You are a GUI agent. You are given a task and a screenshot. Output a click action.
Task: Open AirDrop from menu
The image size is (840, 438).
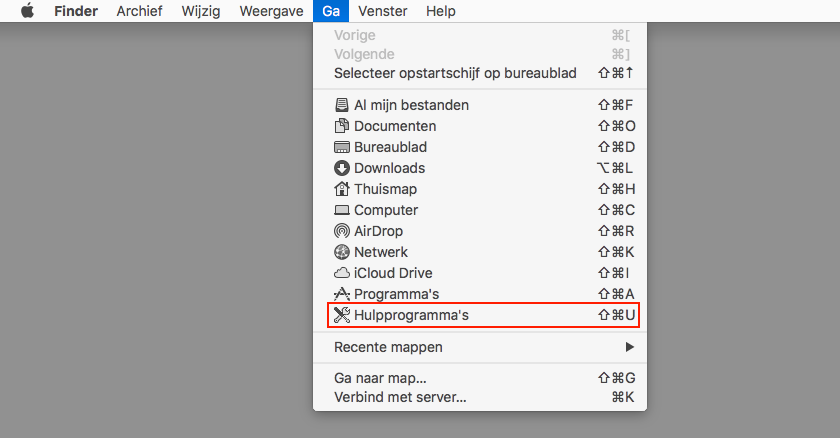point(480,231)
